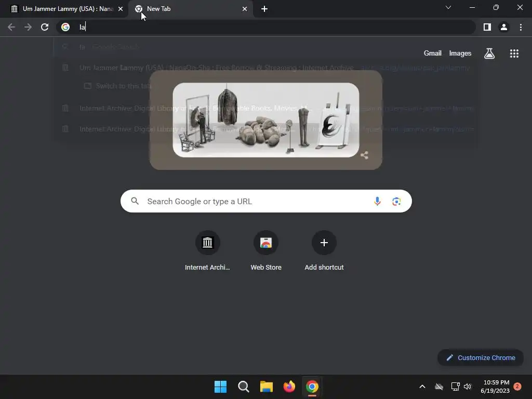Open Chrome's three-dot menu

coord(521,27)
